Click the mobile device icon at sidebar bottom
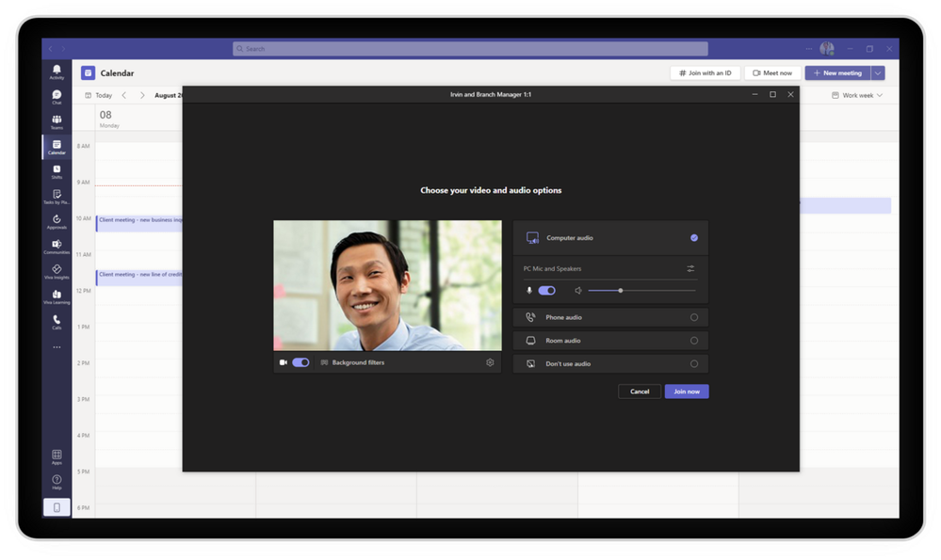941x560 pixels. pyautogui.click(x=57, y=507)
